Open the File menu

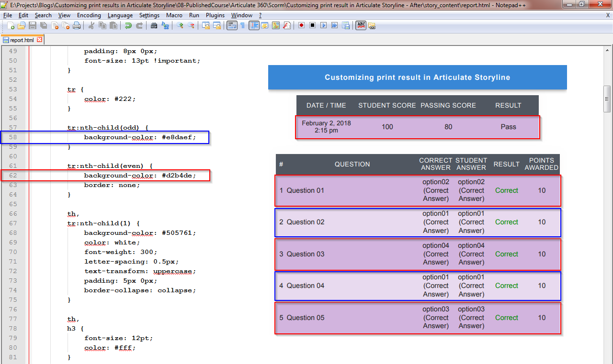(x=8, y=15)
